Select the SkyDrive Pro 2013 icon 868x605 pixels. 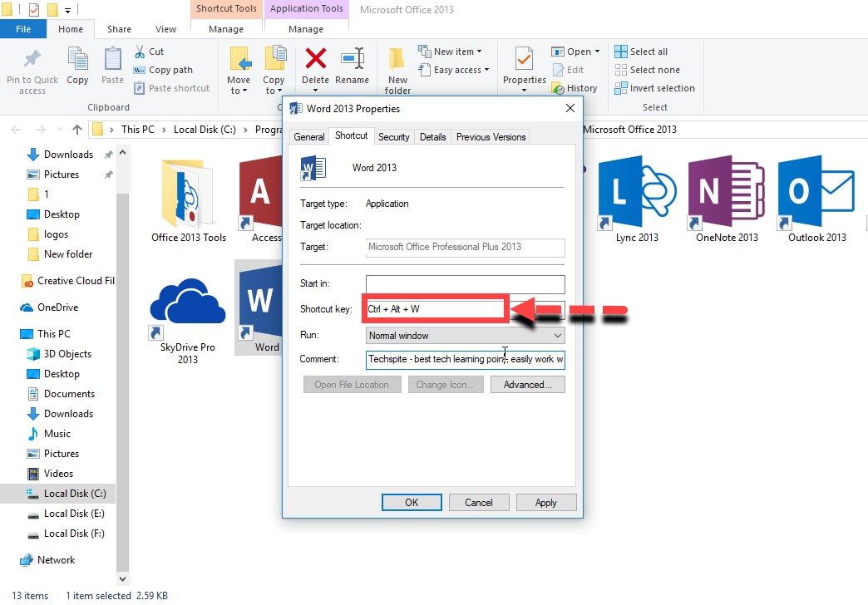(x=188, y=303)
